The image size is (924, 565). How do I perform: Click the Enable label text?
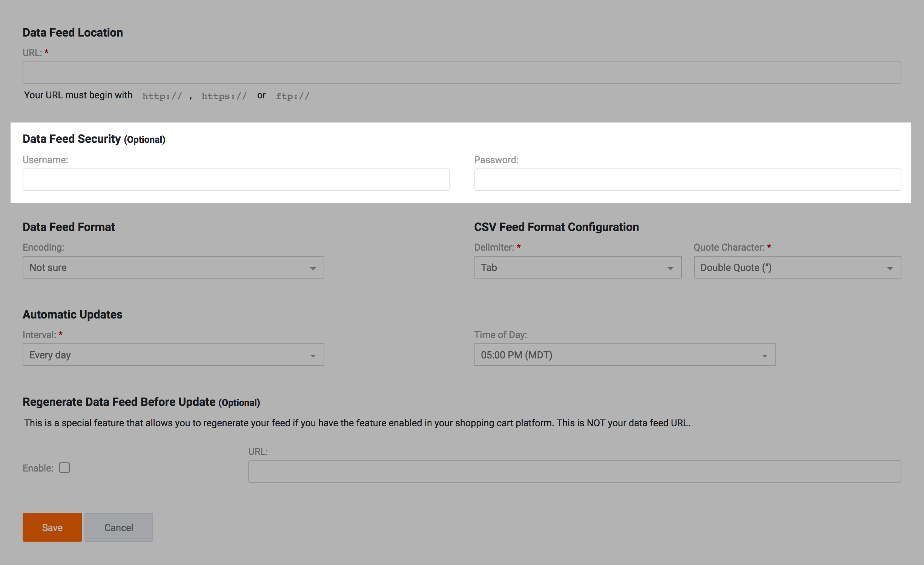click(38, 468)
